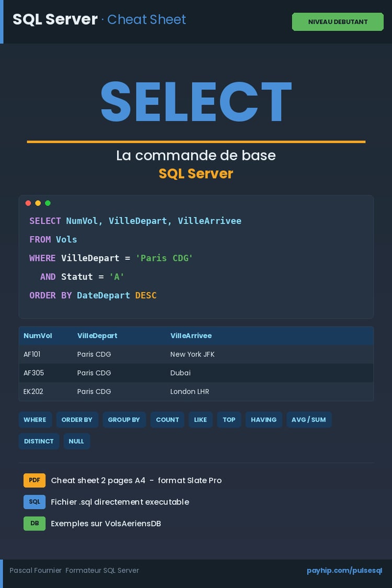Select the COUNT keyword tag
Image resolution: width=392 pixels, height=588 pixels.
pos(167,420)
